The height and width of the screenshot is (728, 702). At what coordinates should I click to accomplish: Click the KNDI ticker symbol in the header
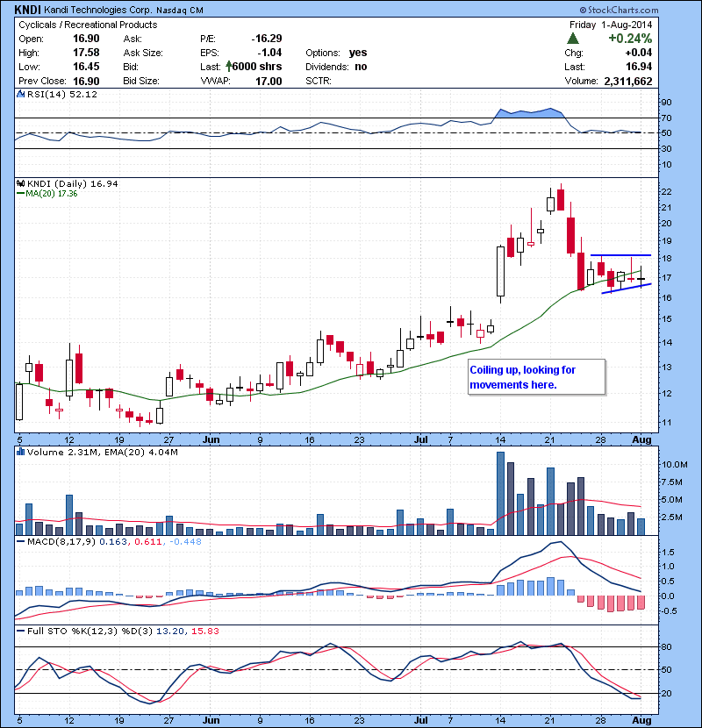27,10
